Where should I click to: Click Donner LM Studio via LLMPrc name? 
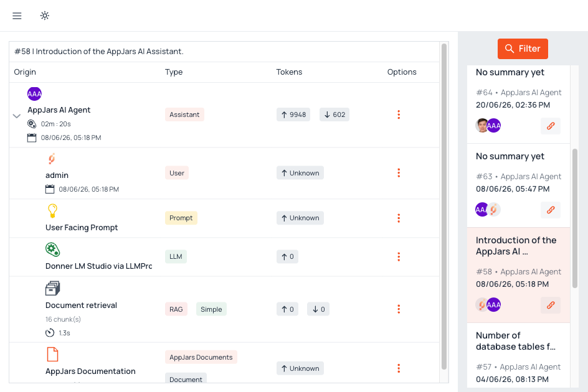point(98,266)
